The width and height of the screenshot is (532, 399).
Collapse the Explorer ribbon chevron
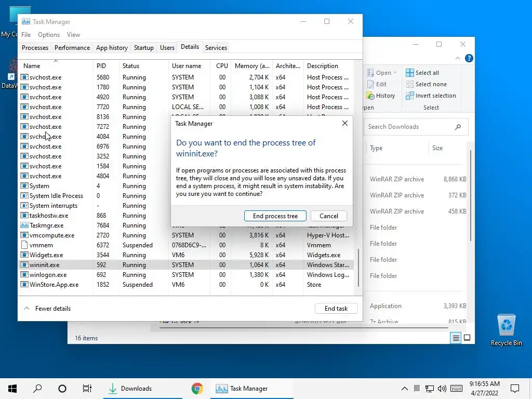point(458,58)
